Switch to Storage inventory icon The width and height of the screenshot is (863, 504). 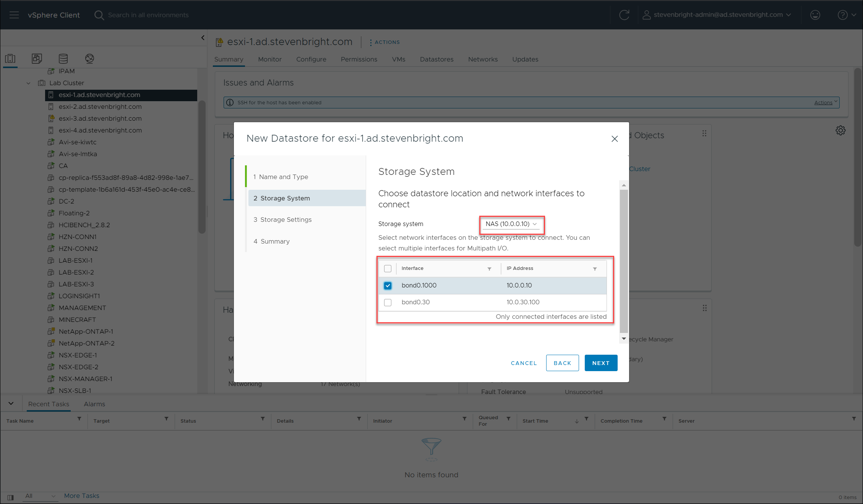pyautogui.click(x=63, y=58)
